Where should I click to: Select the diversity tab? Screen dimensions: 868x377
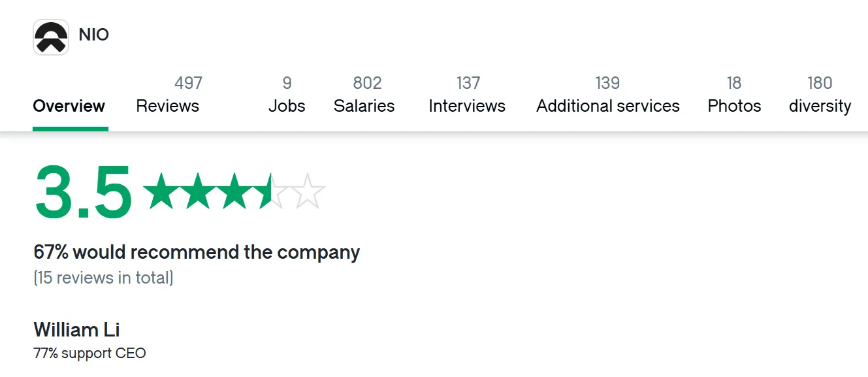(x=820, y=95)
